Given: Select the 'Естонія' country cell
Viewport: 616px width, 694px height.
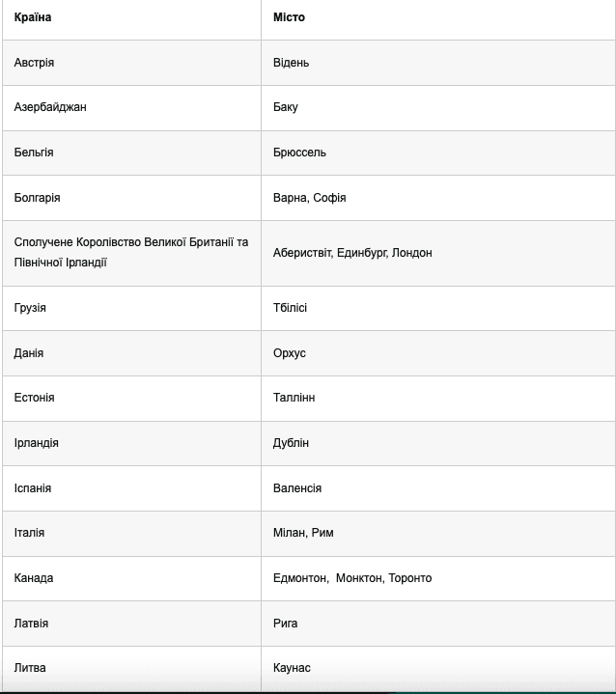Looking at the screenshot, I should 35,398.
